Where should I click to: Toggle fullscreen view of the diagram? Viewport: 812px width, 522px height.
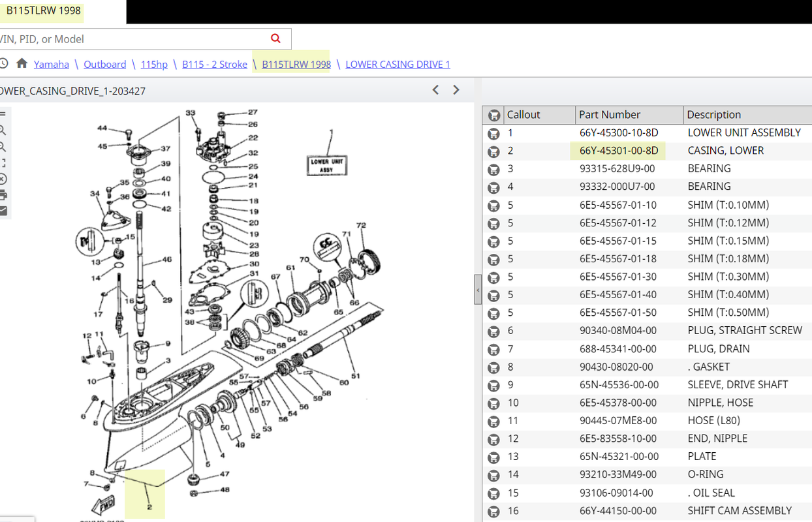click(3, 162)
